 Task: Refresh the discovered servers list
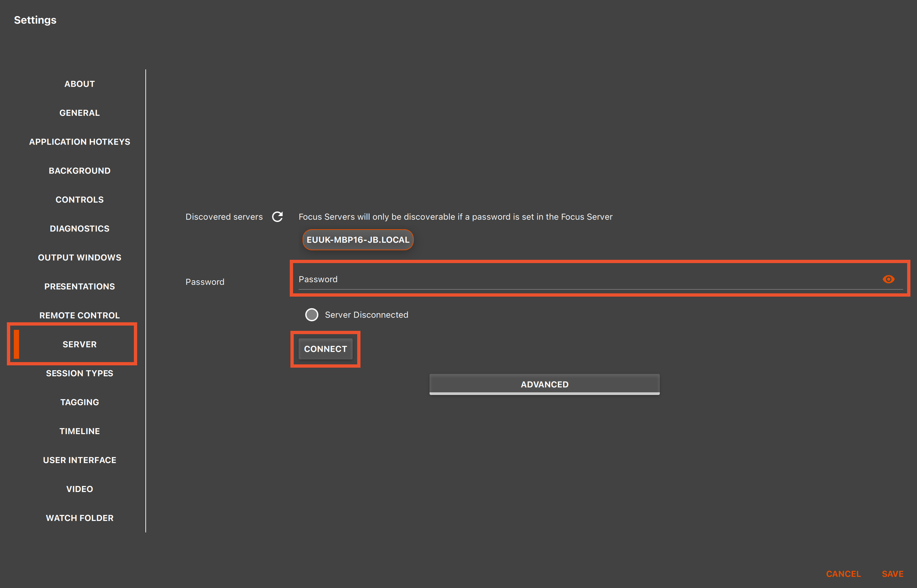pos(277,217)
